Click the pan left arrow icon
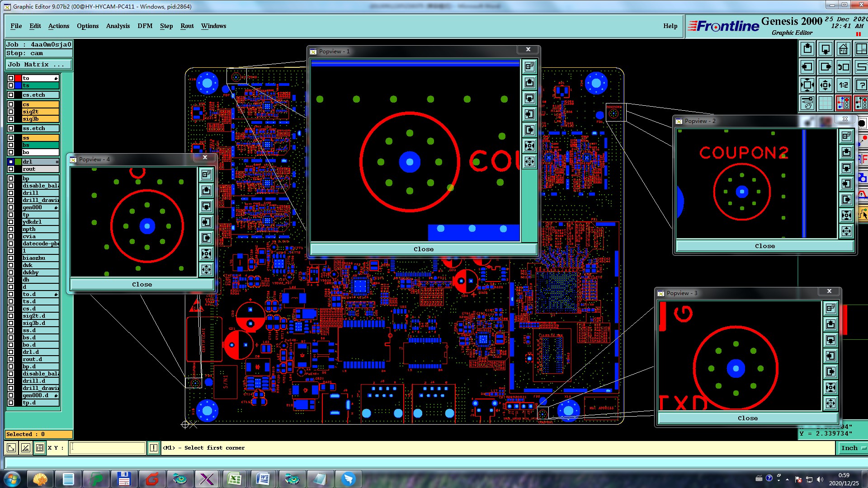 click(807, 67)
